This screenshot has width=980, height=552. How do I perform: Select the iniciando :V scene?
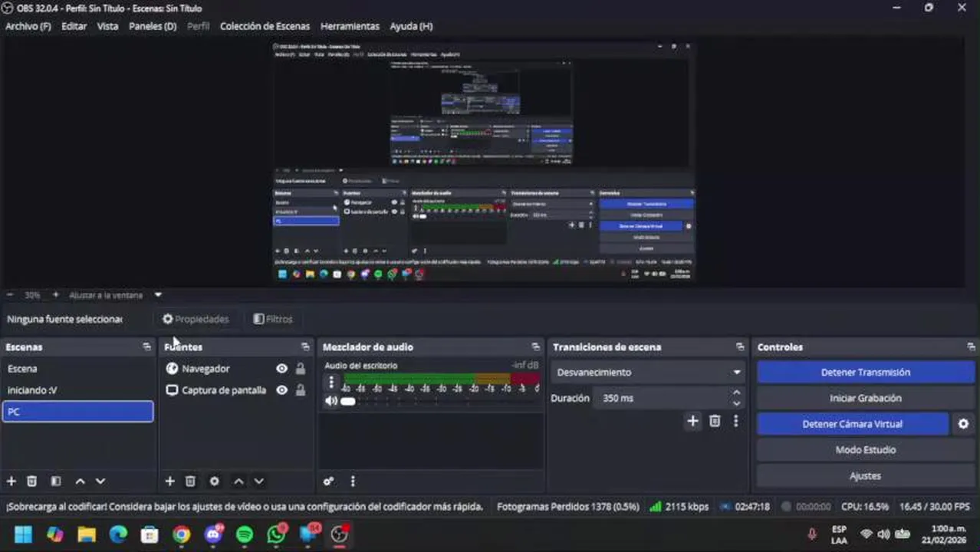tap(77, 390)
